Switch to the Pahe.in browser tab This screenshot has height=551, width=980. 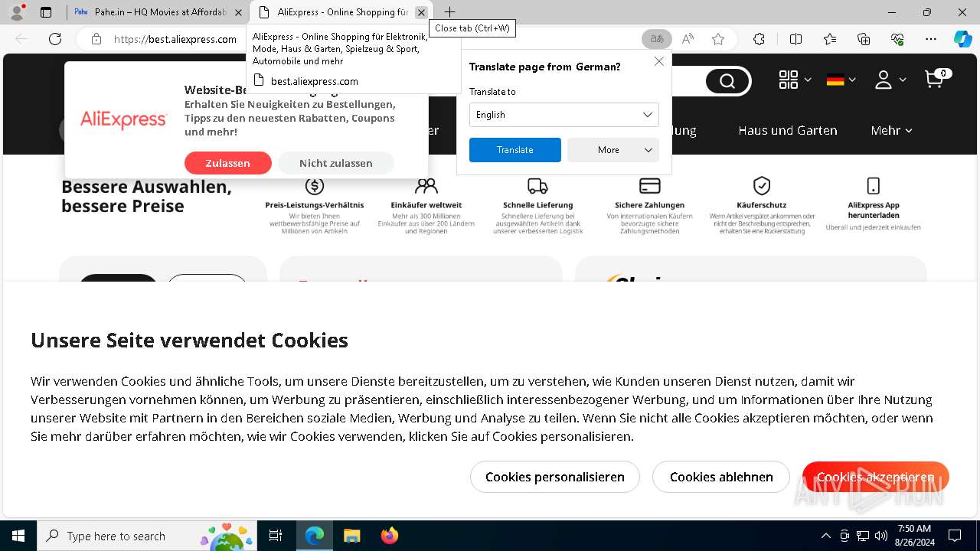tap(158, 12)
